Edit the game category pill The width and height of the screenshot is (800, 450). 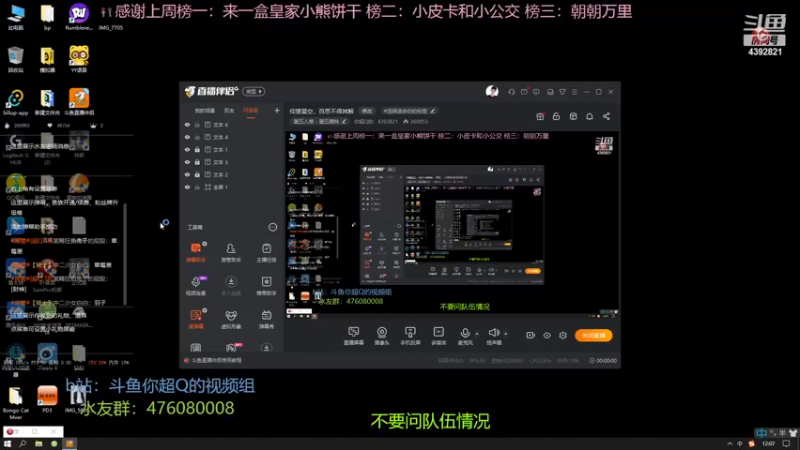click(x=320, y=121)
